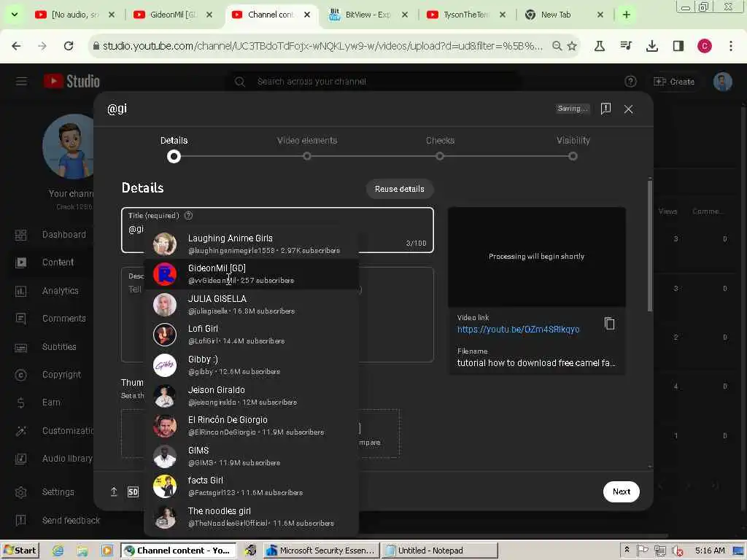Click the Earn dollar sign icon
This screenshot has width=747, height=560.
(21, 402)
